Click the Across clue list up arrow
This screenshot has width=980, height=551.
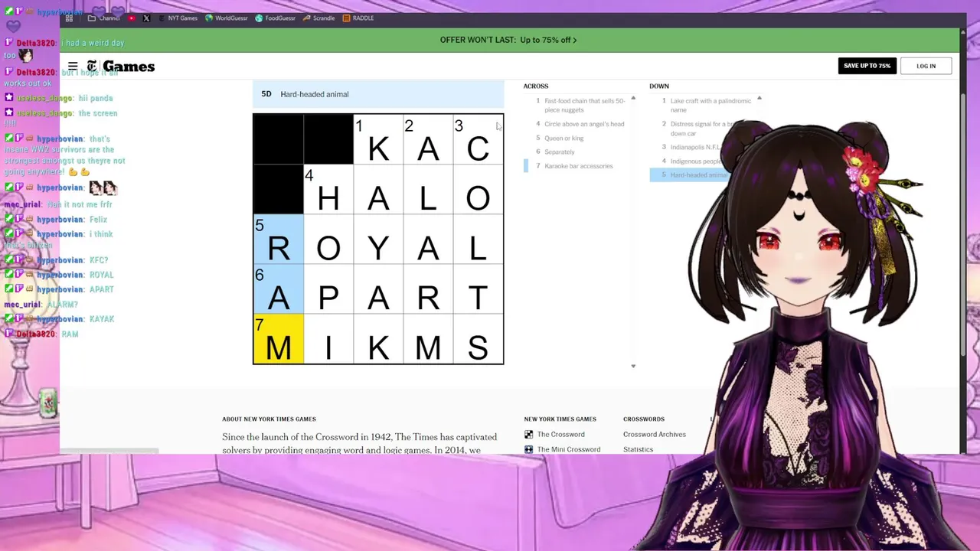coord(633,99)
